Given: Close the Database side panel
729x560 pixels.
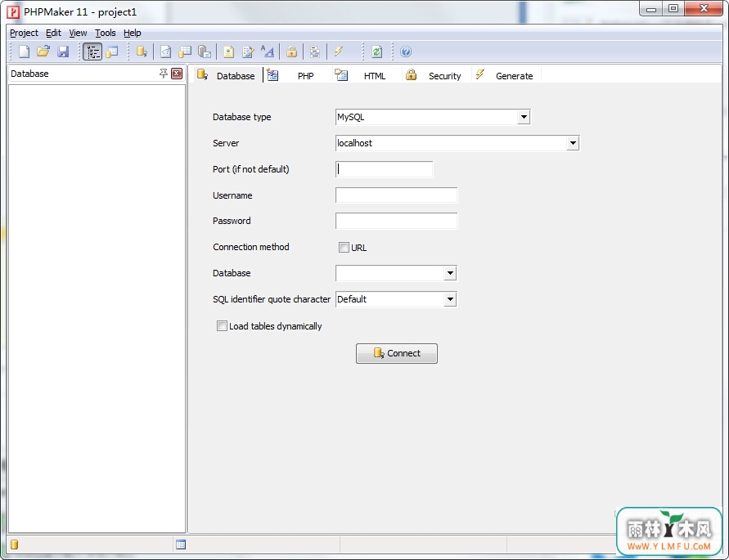Looking at the screenshot, I should pos(177,74).
